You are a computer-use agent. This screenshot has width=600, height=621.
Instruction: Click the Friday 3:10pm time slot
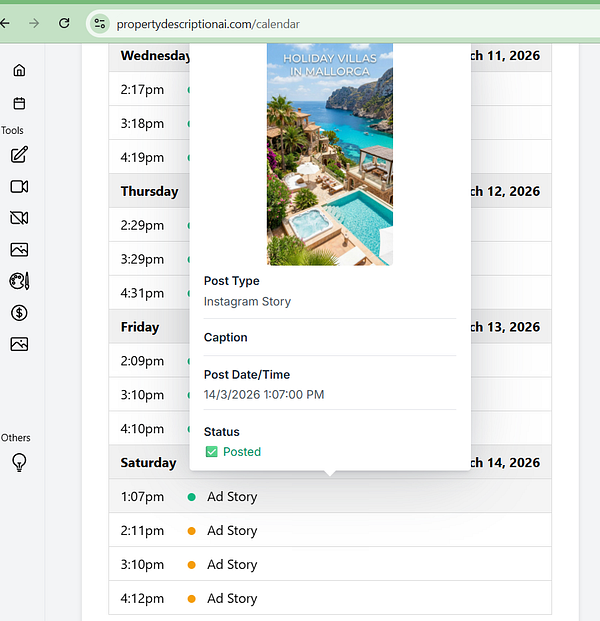coord(142,395)
